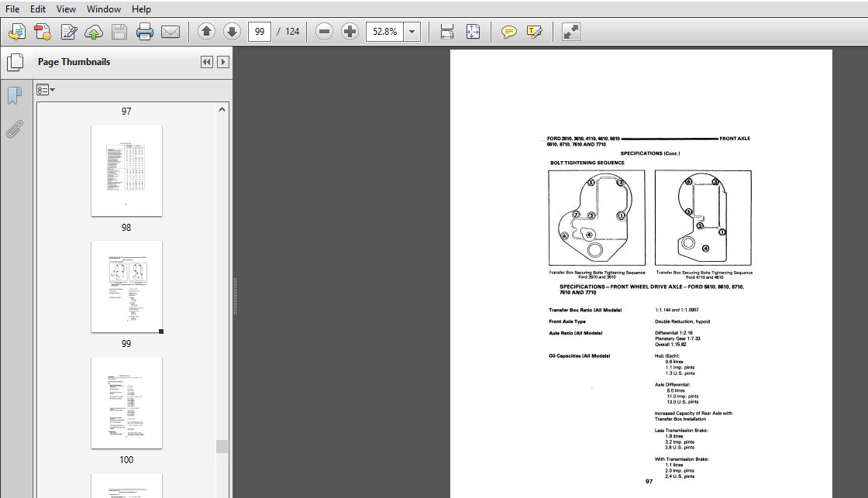Click the Save floppy disk icon
This screenshot has height=498, width=868.
point(119,32)
